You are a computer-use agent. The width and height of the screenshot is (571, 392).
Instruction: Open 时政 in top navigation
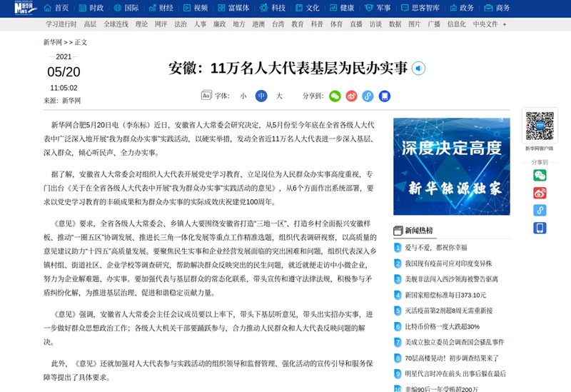(91, 8)
